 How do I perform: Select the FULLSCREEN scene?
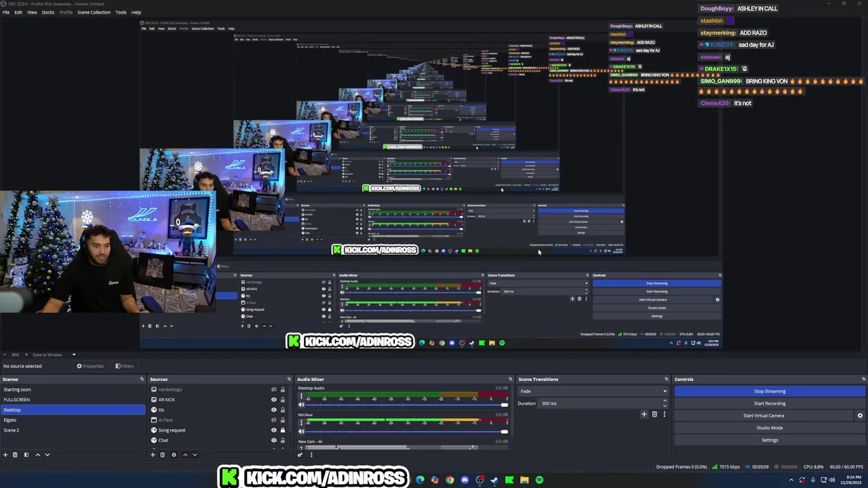[73, 399]
